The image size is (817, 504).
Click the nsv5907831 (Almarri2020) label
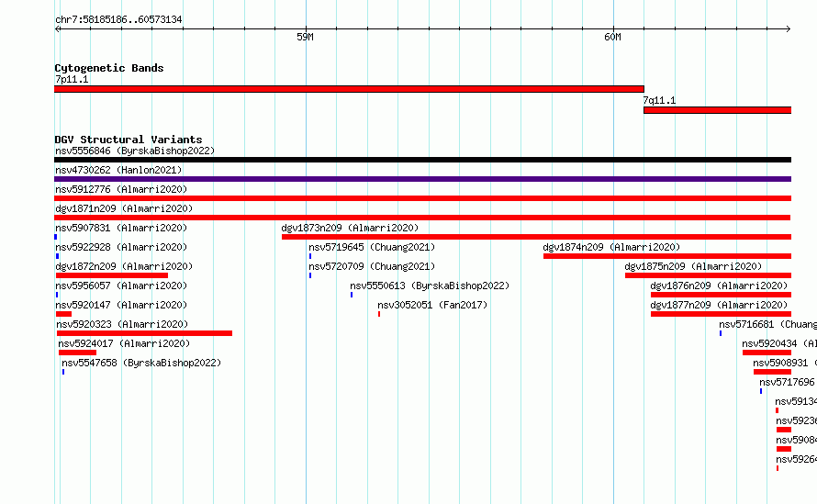[x=121, y=229]
